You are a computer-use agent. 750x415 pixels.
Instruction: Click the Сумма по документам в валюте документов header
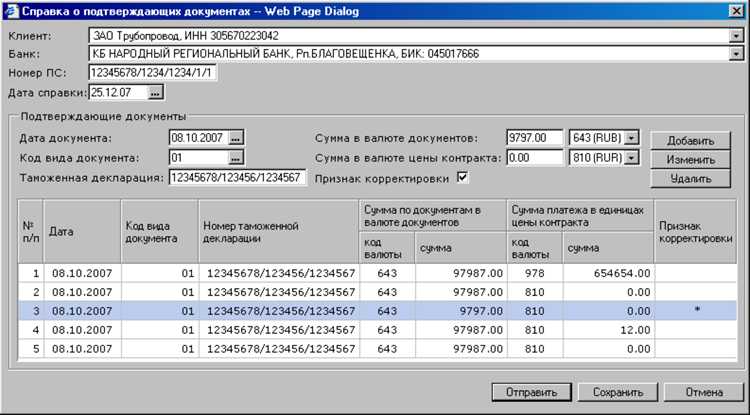433,216
